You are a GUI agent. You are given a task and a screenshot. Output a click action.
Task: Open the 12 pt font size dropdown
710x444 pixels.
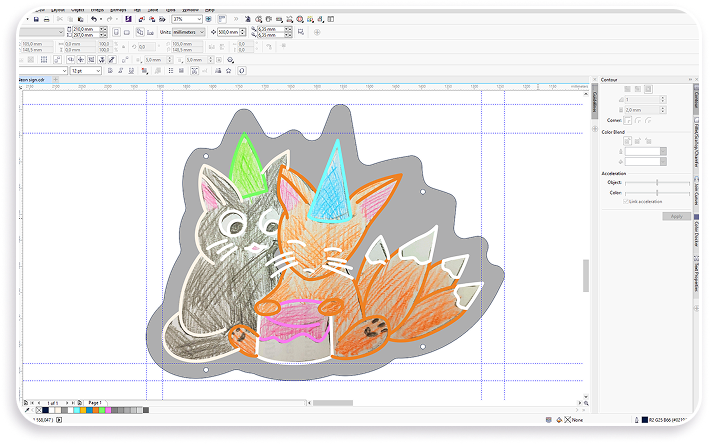click(98, 71)
